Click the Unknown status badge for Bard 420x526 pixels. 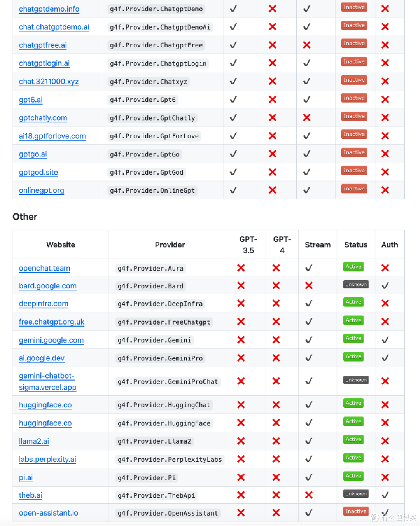(356, 285)
